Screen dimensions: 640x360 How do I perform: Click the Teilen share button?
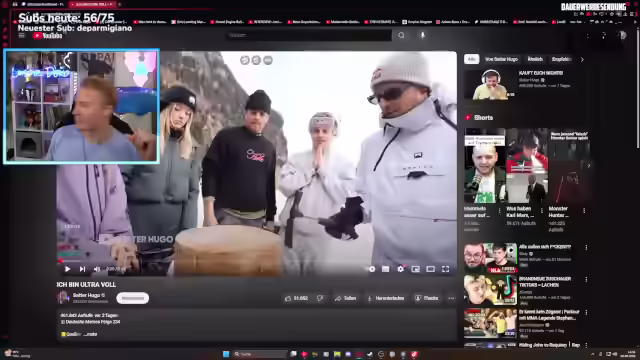[346, 298]
